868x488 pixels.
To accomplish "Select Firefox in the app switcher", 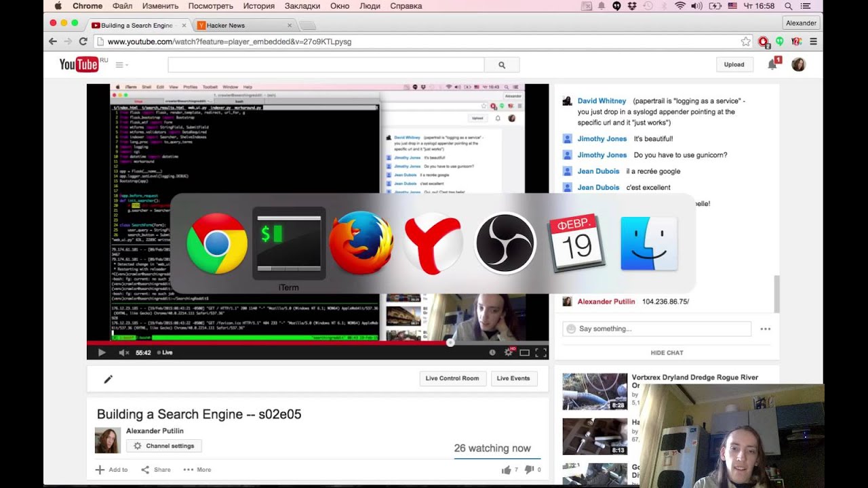I will pyautogui.click(x=361, y=243).
